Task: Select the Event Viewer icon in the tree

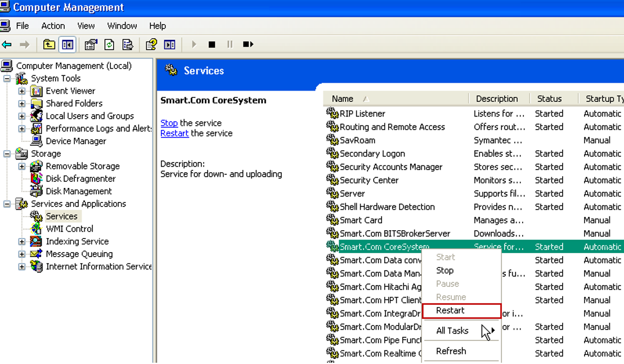Action: [x=37, y=91]
